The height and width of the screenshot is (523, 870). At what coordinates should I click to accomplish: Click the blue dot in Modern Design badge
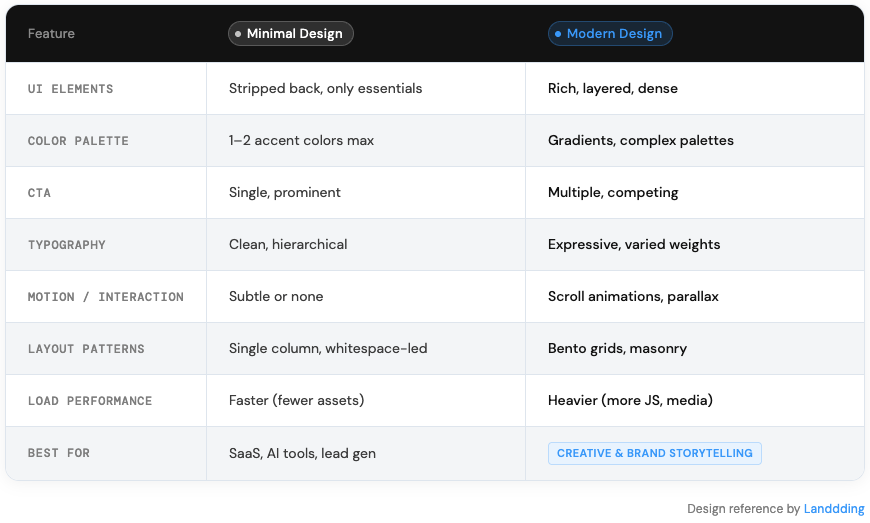click(x=558, y=34)
